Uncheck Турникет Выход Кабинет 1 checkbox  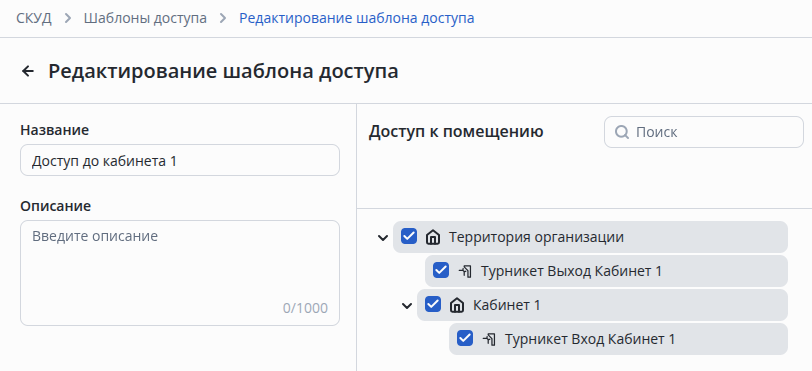[441, 270]
